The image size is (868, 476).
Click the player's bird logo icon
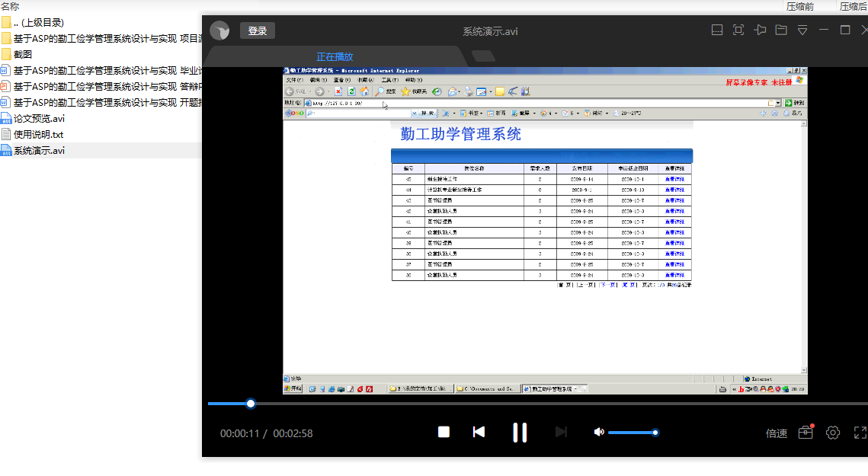tap(219, 31)
